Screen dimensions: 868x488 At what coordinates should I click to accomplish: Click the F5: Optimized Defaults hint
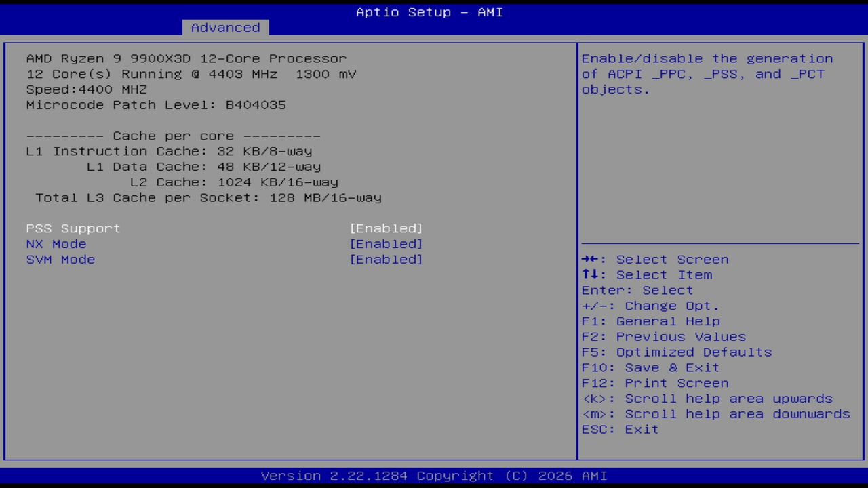[x=677, y=353]
